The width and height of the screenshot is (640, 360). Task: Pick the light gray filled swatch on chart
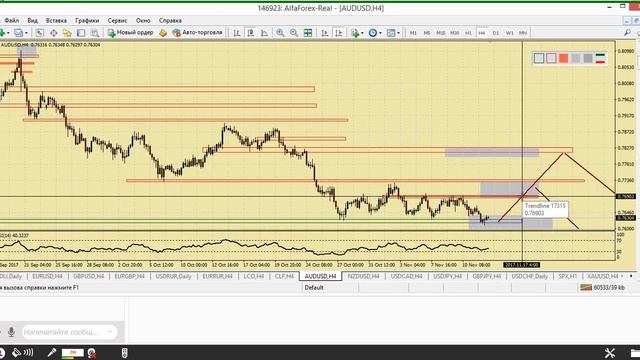pos(576,58)
